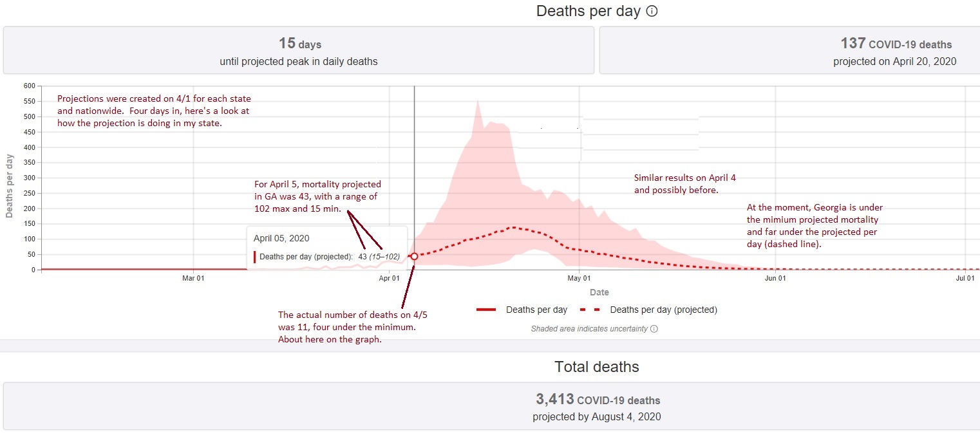Screen dimensions: 980x437
Task: Click the "Mar 01" date axis label
Action: pos(193,278)
